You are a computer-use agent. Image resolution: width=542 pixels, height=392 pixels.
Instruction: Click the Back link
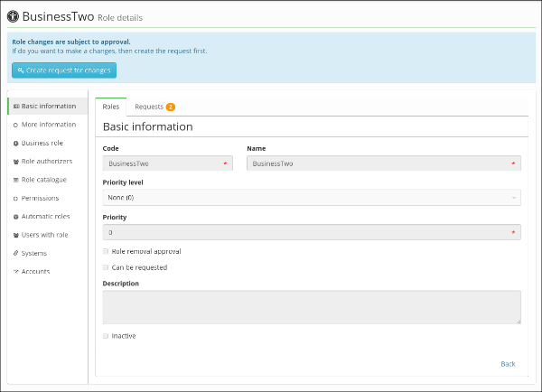pyautogui.click(x=508, y=364)
